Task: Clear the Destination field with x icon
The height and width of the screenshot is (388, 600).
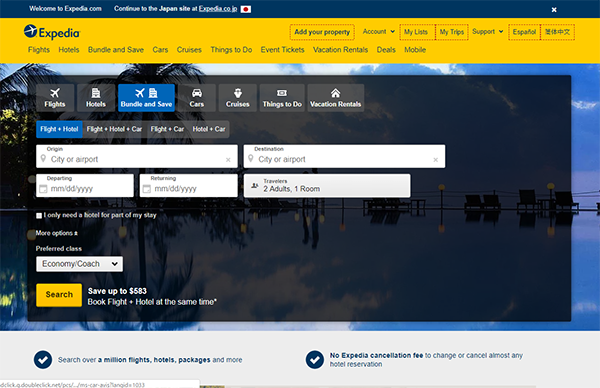Action: click(435, 160)
